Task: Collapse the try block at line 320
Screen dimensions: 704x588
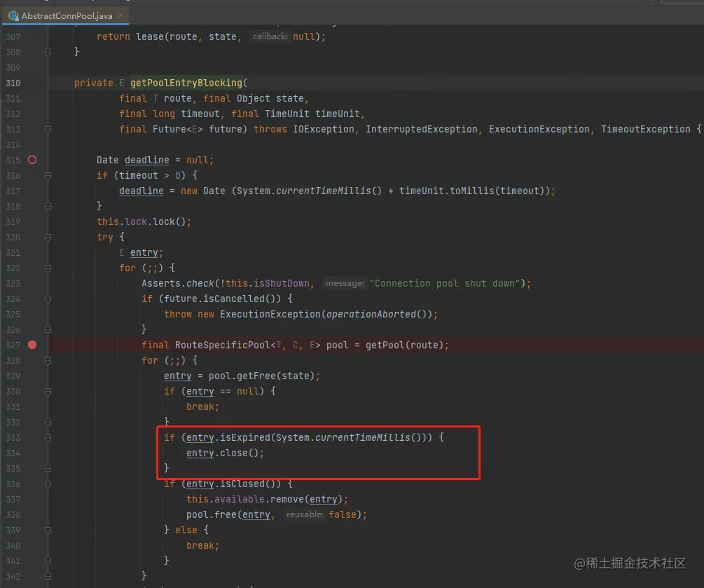Action: [48, 237]
